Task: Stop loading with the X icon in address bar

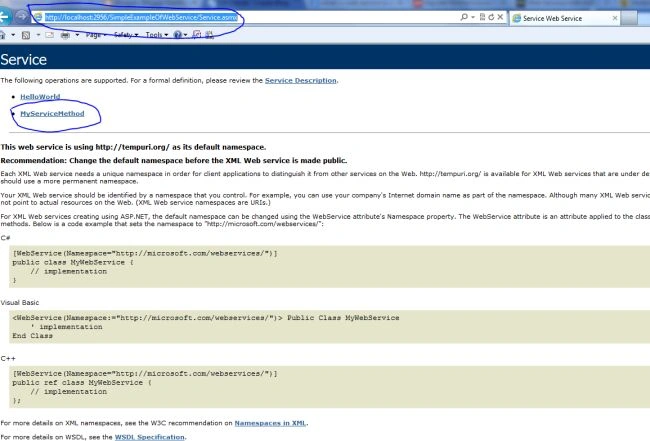Action: (x=500, y=17)
